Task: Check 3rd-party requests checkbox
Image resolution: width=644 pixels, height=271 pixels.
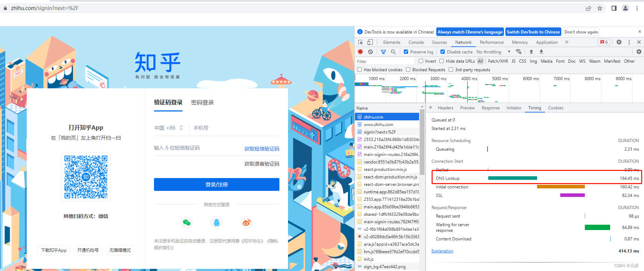Action: (x=451, y=69)
